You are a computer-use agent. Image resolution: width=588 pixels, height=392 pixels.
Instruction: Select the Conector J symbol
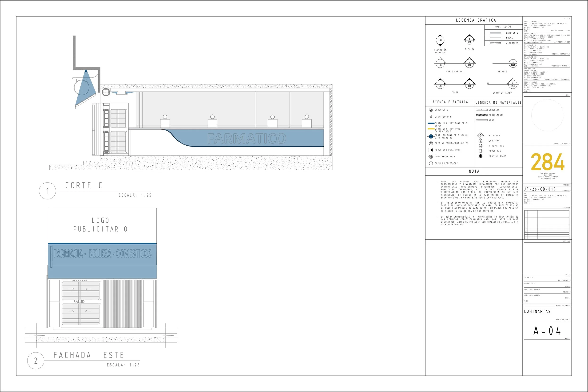coord(431,110)
